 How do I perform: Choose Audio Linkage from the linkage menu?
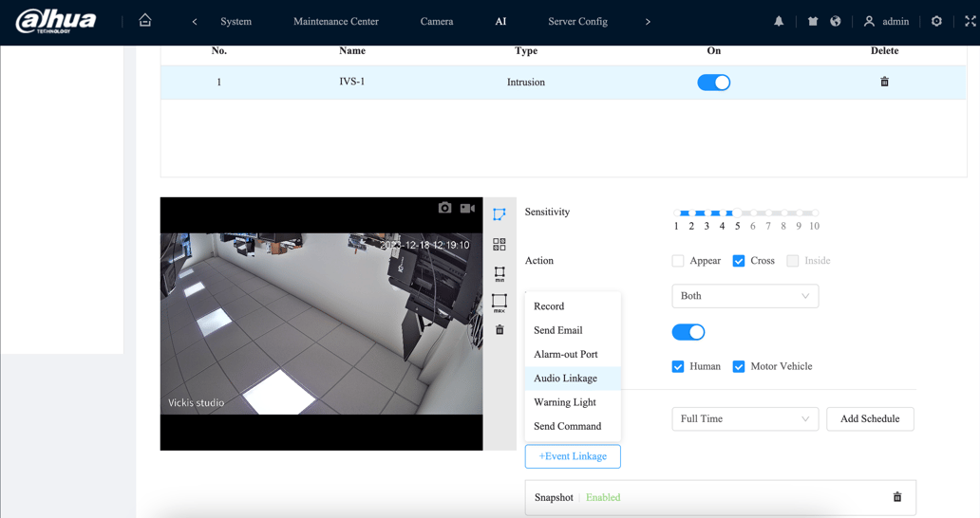tap(566, 379)
